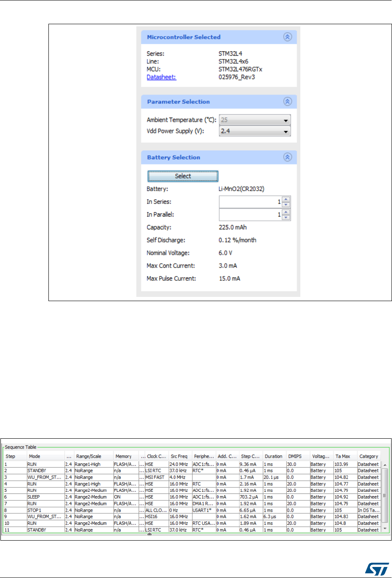This screenshot has height=578, width=392.
Task: Click the 225.0 mAh capacity value
Action: click(233, 227)
